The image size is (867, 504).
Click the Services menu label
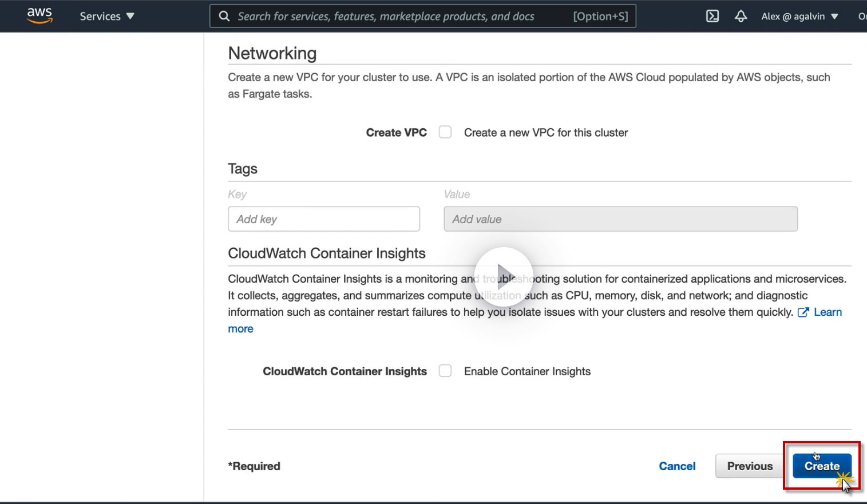pos(100,16)
